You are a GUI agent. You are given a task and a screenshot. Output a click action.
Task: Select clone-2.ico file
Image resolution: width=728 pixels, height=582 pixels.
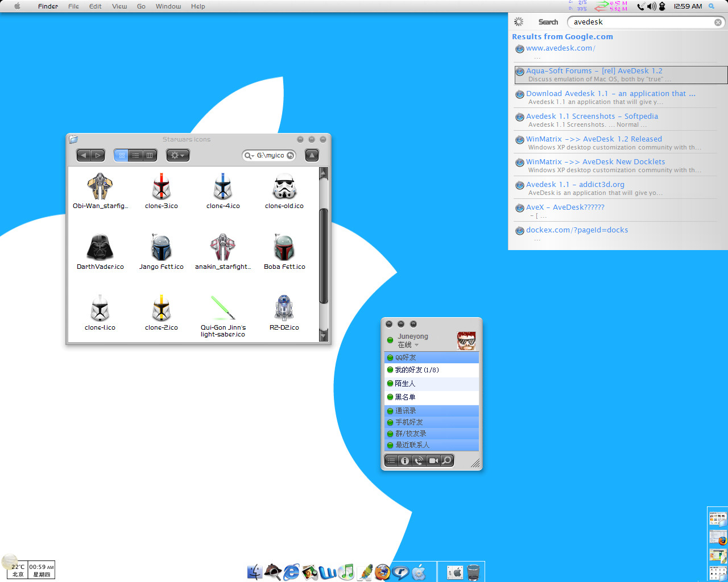point(162,313)
